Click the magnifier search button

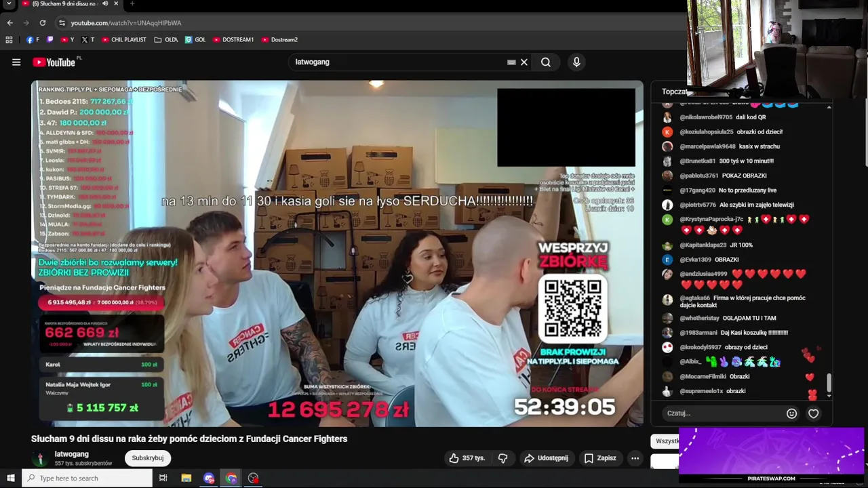pyautogui.click(x=546, y=62)
